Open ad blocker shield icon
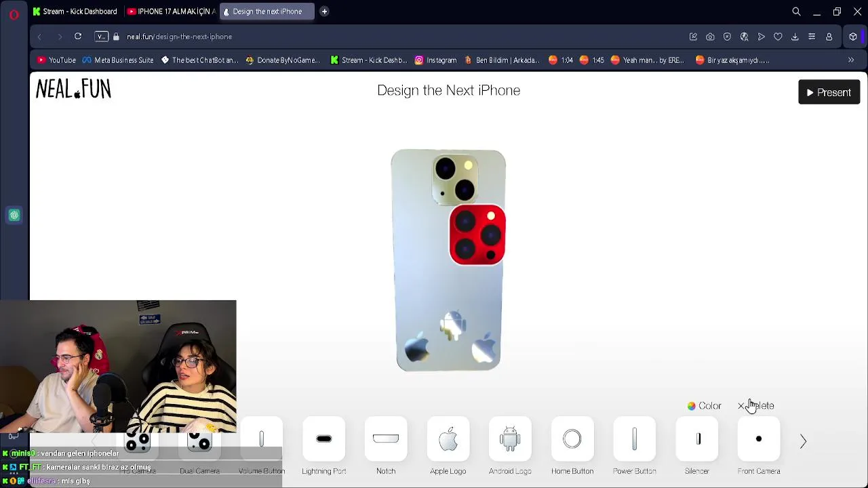Image resolution: width=868 pixels, height=488 pixels. pyautogui.click(x=727, y=37)
